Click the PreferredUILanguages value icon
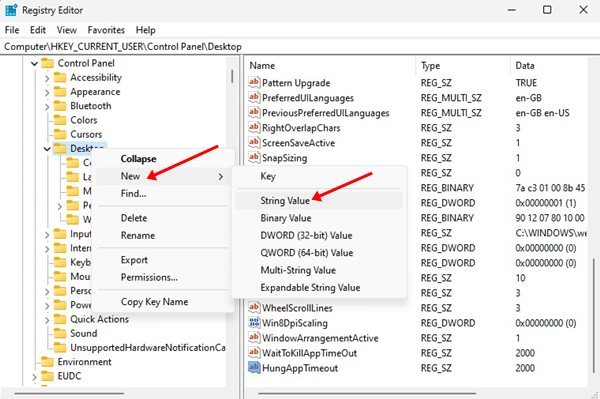This screenshot has height=399, width=600. 254,97
